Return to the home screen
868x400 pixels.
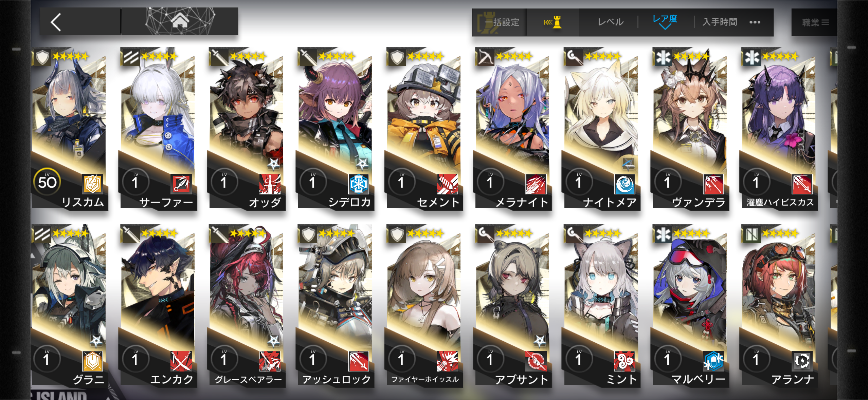[x=180, y=21]
